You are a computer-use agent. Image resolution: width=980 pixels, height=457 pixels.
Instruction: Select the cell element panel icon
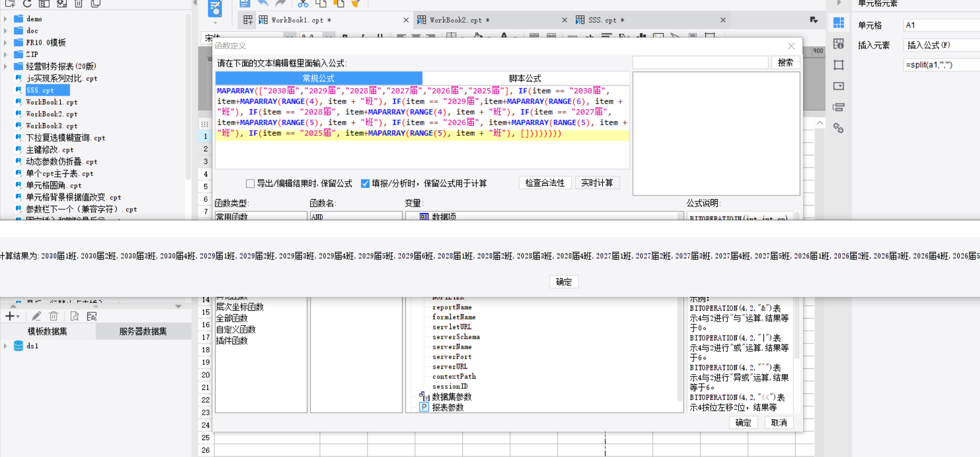838,23
